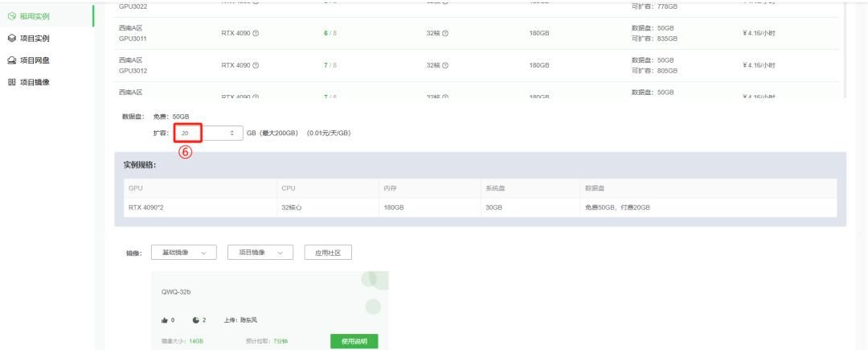Click 可扩容: 805GB in GPU3012 row

pyautogui.click(x=654, y=71)
